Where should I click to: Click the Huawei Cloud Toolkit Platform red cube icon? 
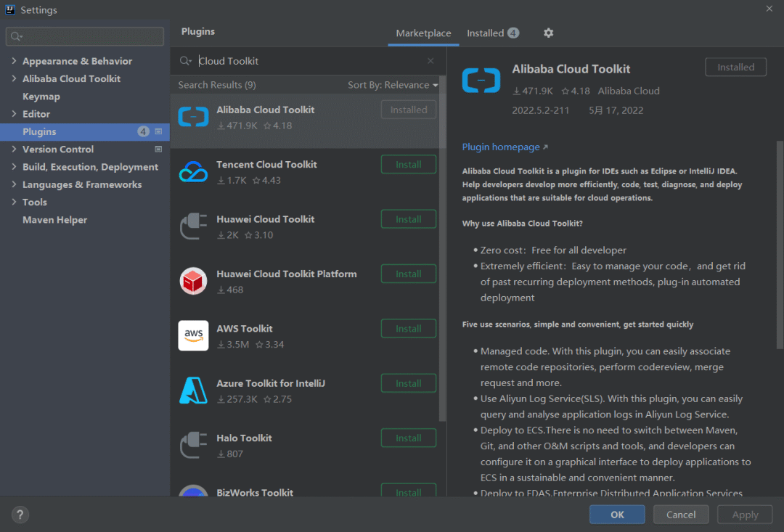coord(193,281)
